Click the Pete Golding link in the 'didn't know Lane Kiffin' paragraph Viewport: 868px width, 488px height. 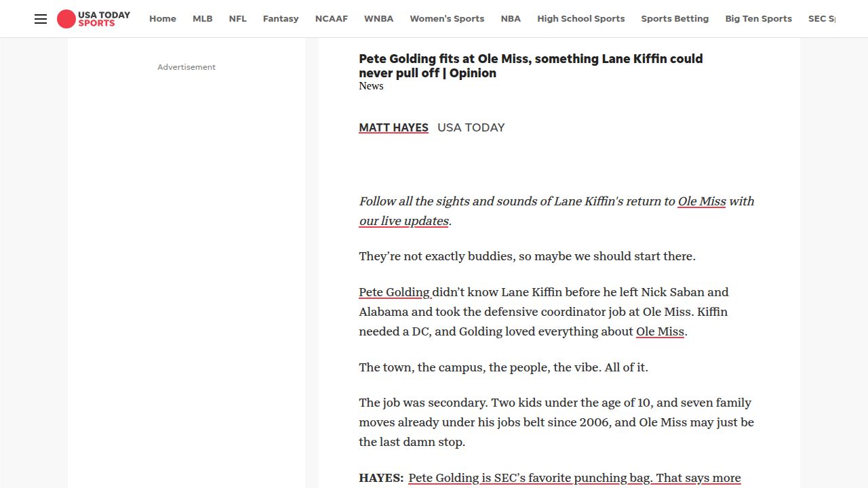pyautogui.click(x=395, y=292)
